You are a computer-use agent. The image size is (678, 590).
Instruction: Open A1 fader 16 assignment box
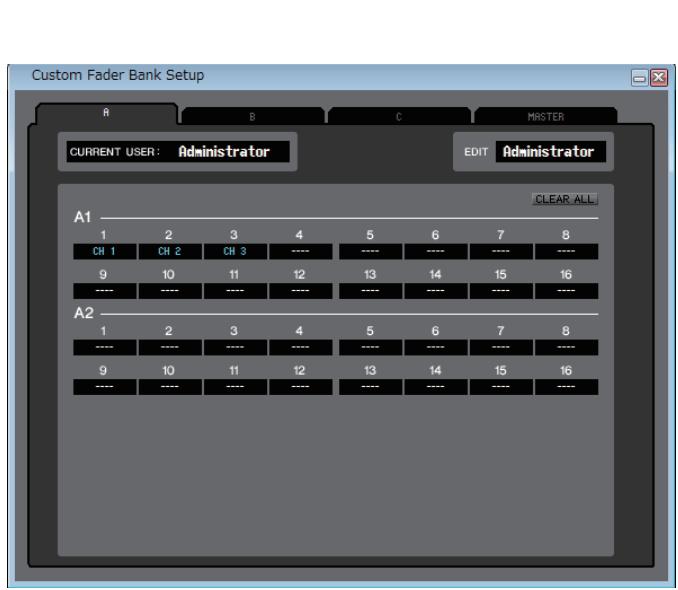[566, 291]
